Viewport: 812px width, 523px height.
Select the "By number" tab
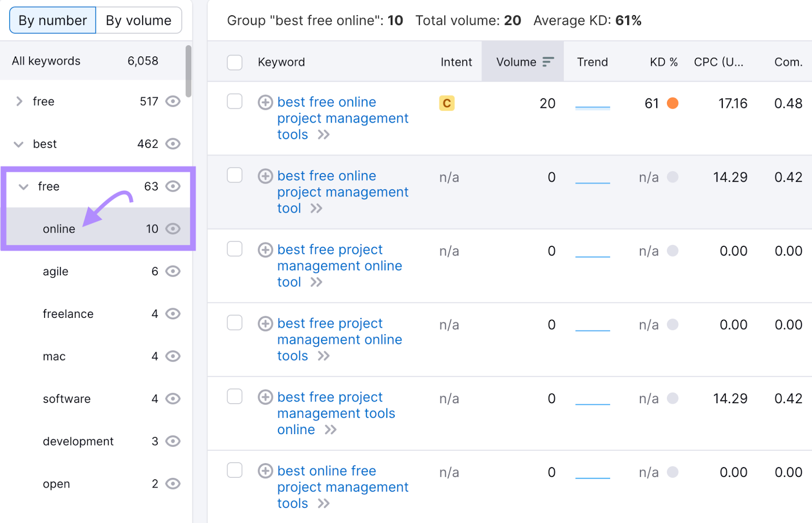pos(52,20)
